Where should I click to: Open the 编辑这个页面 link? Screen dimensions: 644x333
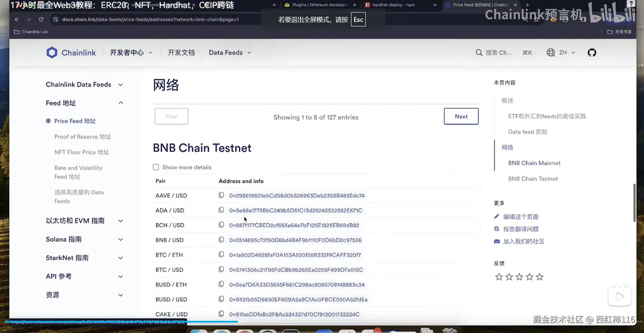tap(521, 217)
